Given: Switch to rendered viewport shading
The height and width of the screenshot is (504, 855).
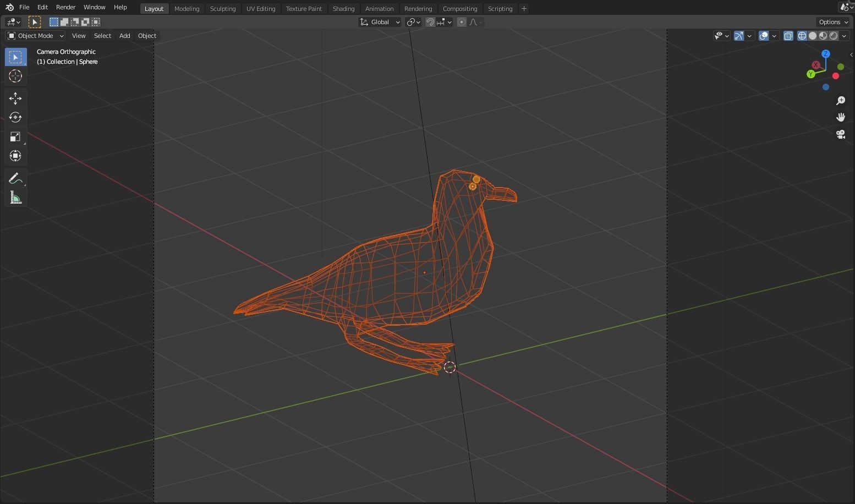Looking at the screenshot, I should (834, 36).
